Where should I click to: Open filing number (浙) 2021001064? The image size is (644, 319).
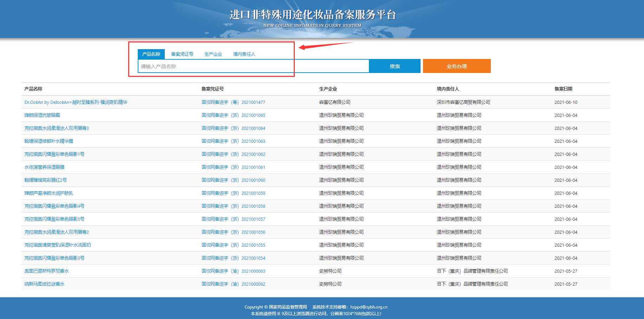coord(233,128)
